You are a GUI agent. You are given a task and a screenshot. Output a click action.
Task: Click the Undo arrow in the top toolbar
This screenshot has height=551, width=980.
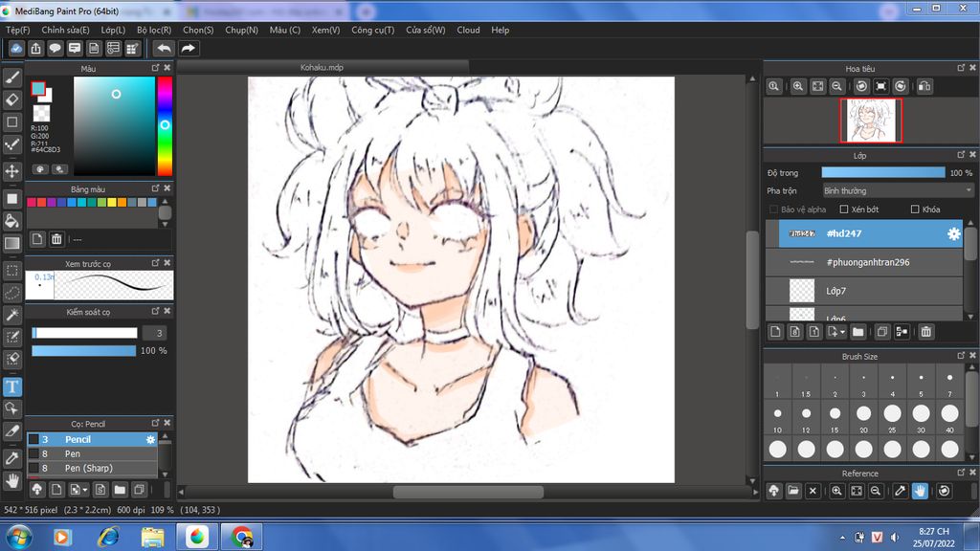pos(164,49)
